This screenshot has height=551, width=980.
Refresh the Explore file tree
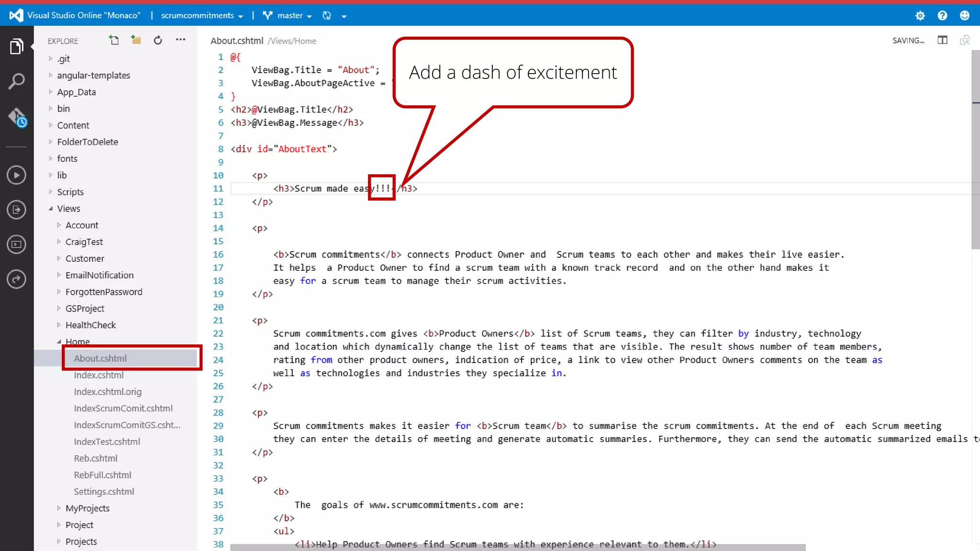coord(158,40)
